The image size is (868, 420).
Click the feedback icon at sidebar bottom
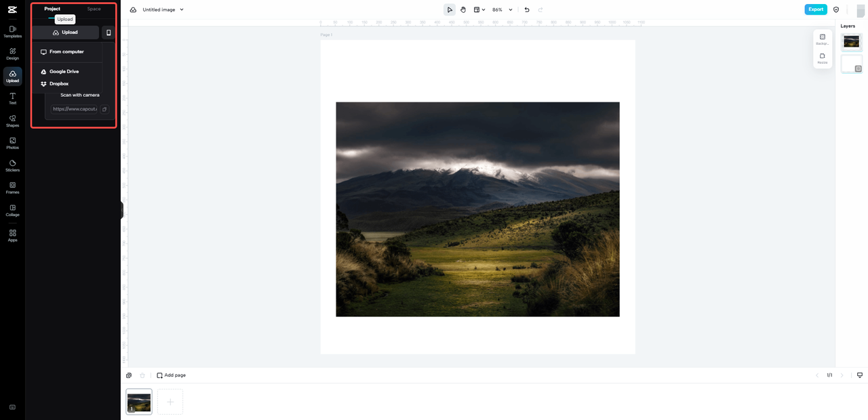pyautogui.click(x=12, y=407)
